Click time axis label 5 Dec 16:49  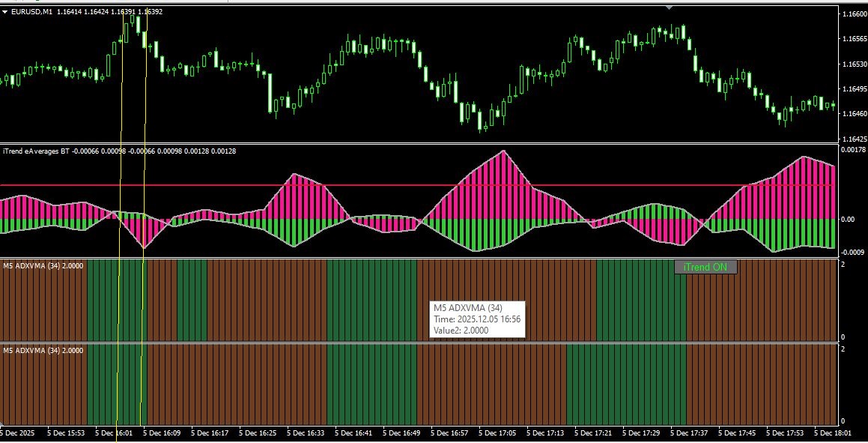[401, 433]
